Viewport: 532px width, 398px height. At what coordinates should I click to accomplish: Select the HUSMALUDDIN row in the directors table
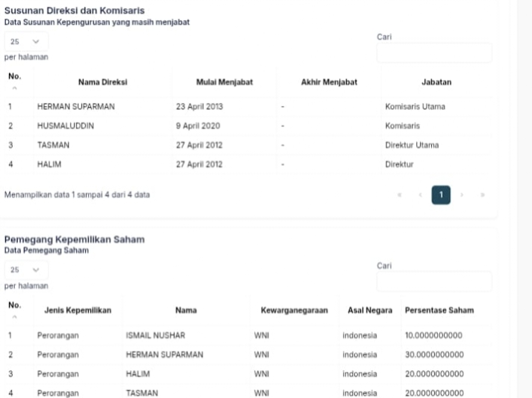click(x=66, y=126)
